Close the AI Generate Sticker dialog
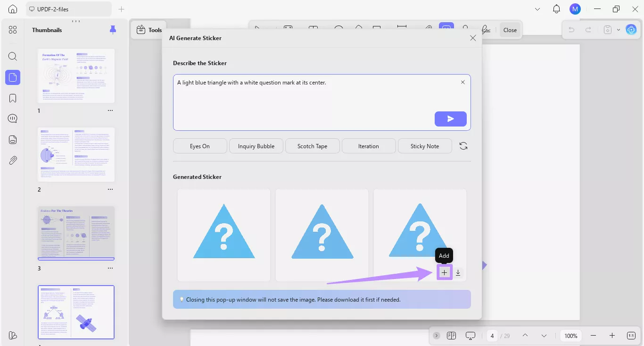This screenshot has height=346, width=644. click(x=473, y=38)
